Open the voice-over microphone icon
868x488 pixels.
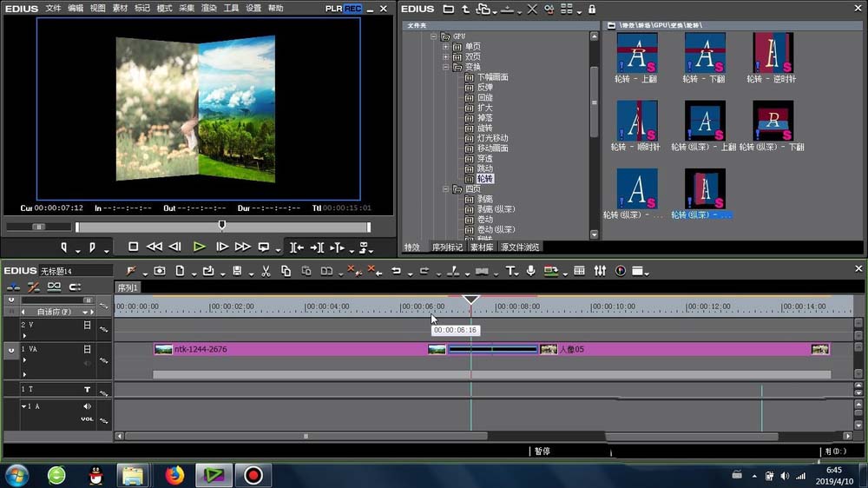pos(530,271)
